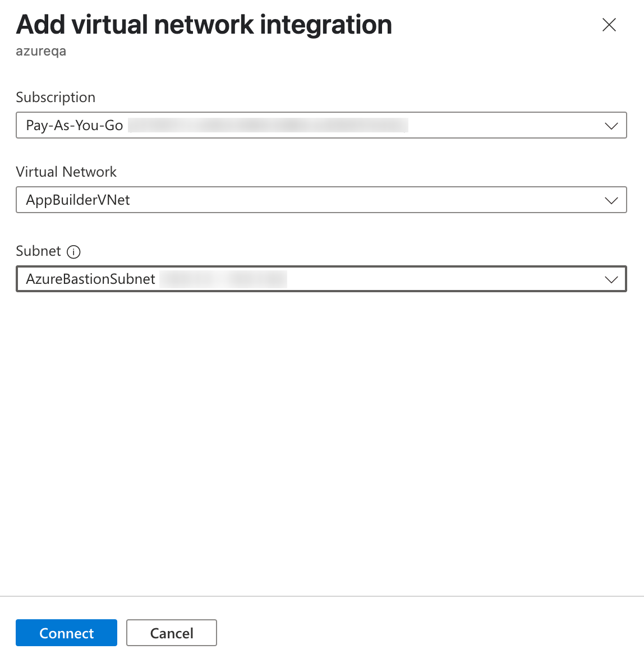This screenshot has height=663, width=644.
Task: Expand the Subscription dropdown chevron
Action: click(x=611, y=126)
